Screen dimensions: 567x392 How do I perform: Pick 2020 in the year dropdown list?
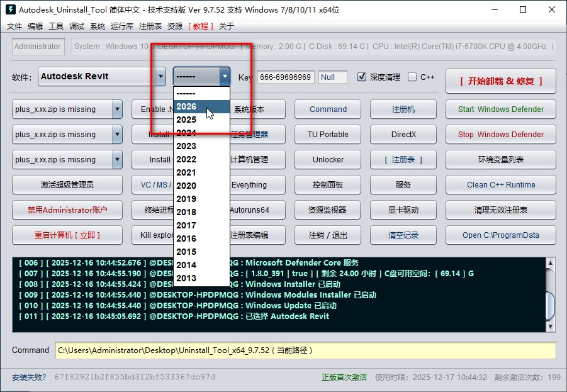pos(201,186)
